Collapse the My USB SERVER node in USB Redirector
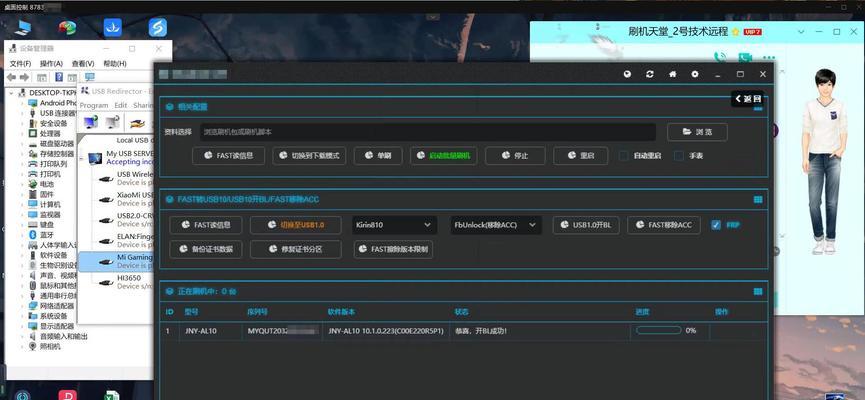The height and width of the screenshot is (400, 865). [82, 158]
